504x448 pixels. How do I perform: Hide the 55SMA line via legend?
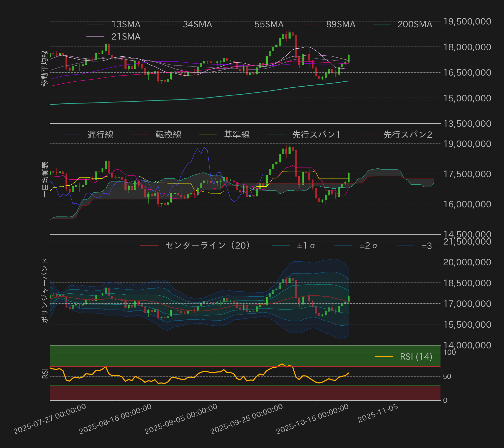(269, 24)
